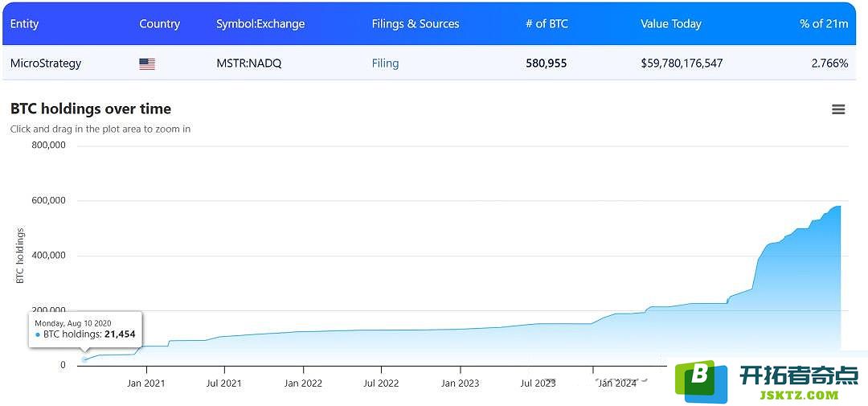The height and width of the screenshot is (406, 868).
Task: Click the US flag icon for MicroStrategy
Action: [x=147, y=64]
